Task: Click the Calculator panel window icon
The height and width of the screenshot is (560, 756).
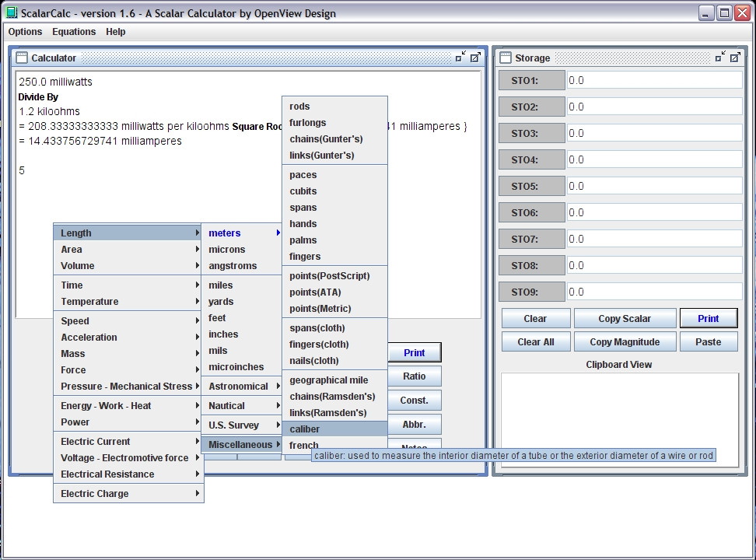Action: (22, 58)
